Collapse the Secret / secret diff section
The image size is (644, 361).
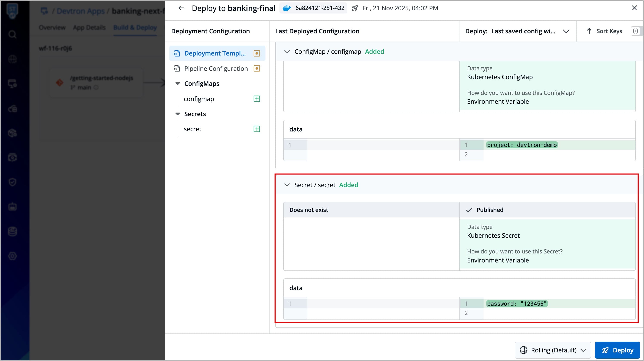[287, 185]
